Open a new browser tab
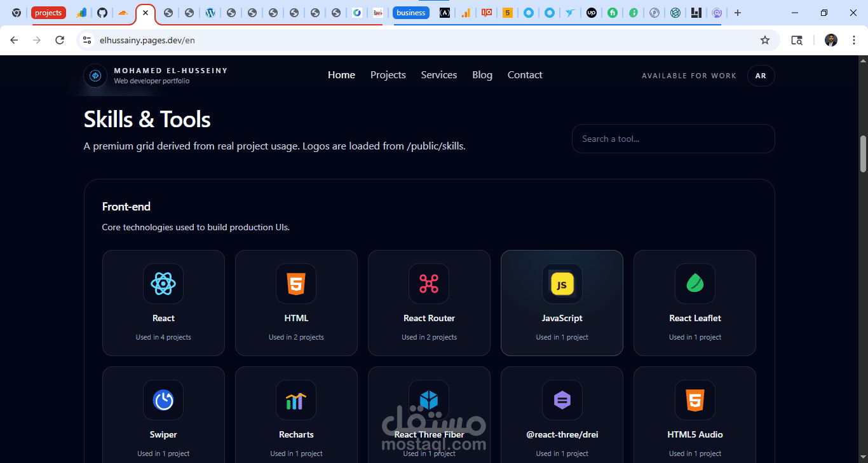Image resolution: width=868 pixels, height=463 pixels. pyautogui.click(x=737, y=13)
